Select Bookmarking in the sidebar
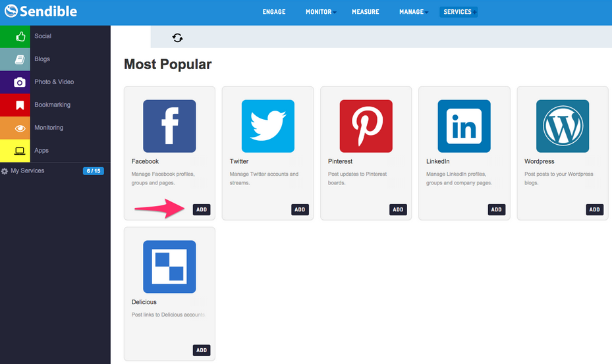The height and width of the screenshot is (364, 612). [52, 105]
